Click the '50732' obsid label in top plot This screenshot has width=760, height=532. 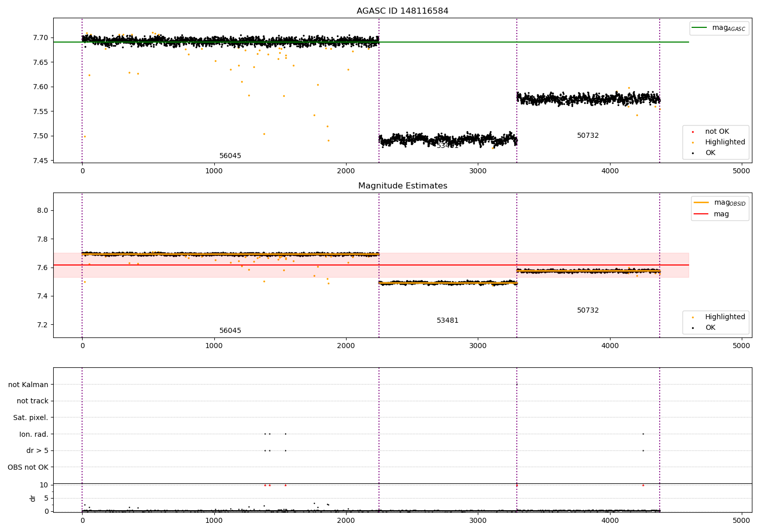click(588, 136)
